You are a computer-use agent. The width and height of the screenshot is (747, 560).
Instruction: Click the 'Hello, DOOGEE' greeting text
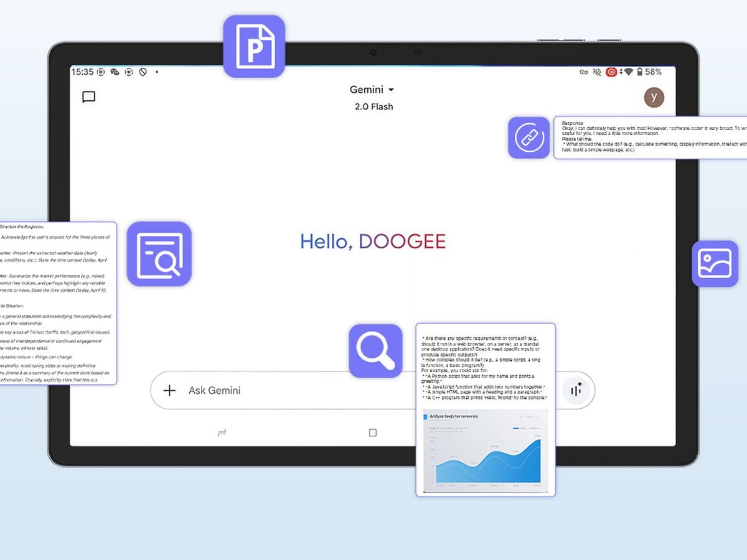(373, 241)
